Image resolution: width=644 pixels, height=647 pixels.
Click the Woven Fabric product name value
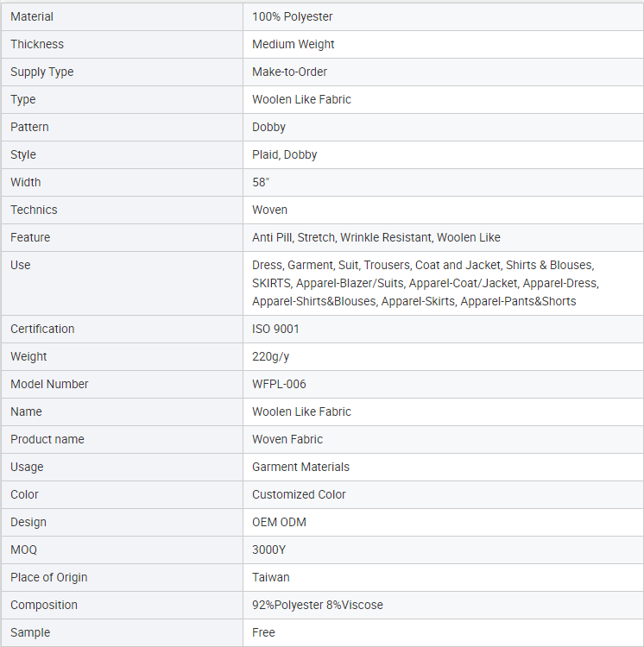click(287, 439)
